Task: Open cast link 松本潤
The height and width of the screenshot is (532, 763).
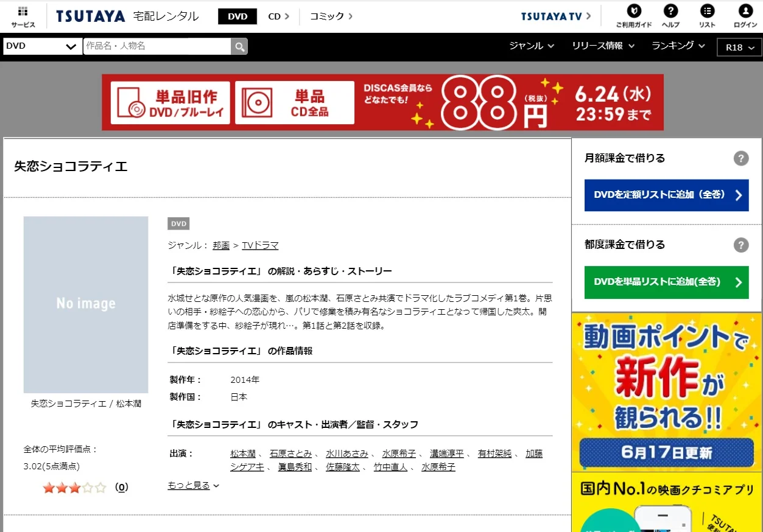Action: (243, 454)
